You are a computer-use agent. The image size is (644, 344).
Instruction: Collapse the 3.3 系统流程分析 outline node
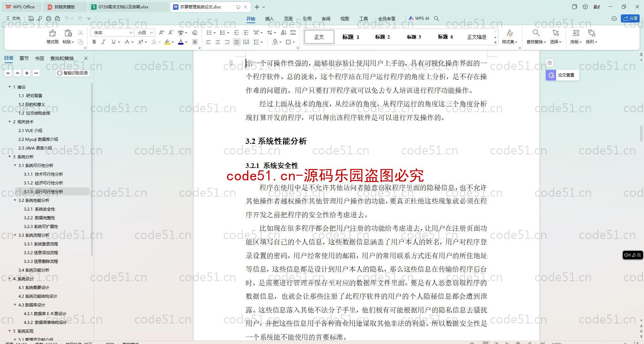[15, 235]
